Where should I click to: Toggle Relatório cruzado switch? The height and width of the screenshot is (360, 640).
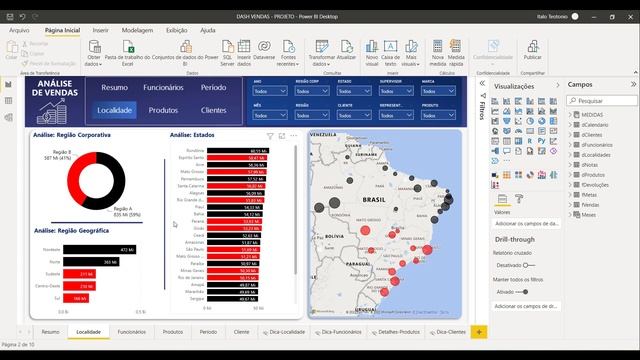coord(529,265)
